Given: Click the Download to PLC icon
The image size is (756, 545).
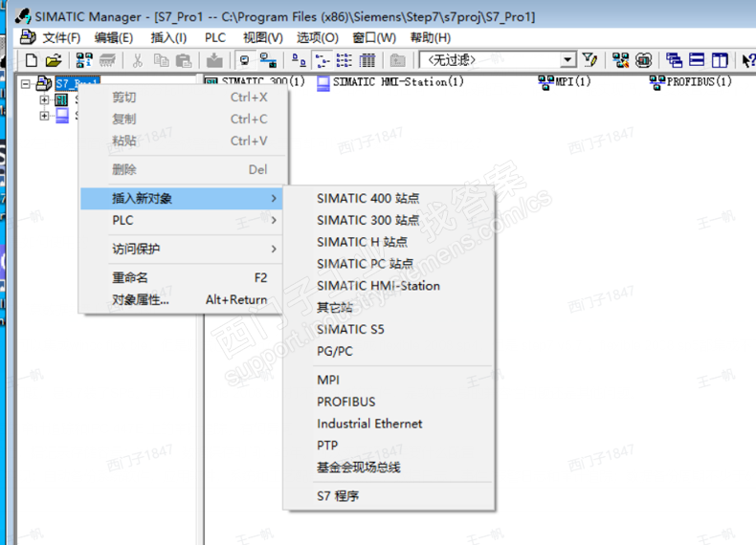Looking at the screenshot, I should click(214, 60).
